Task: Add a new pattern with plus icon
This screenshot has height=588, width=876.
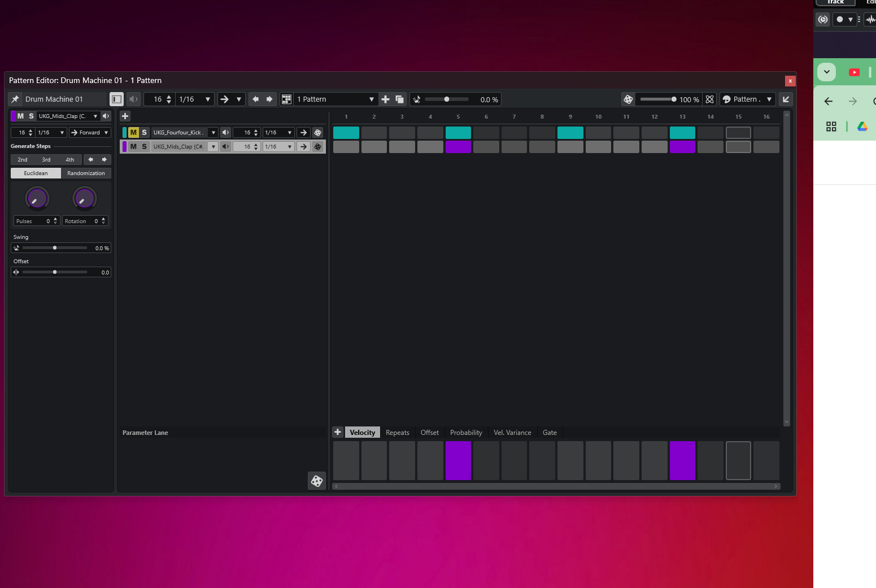Action: 385,99
